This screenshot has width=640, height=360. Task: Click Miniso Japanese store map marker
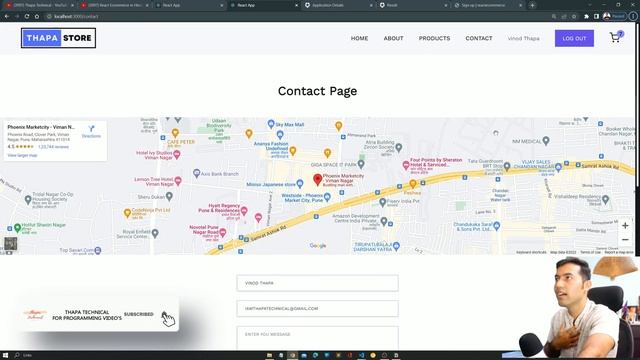(x=300, y=184)
